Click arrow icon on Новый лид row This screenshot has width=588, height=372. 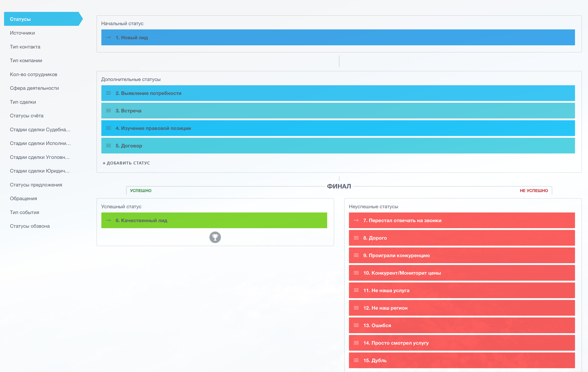click(x=108, y=37)
